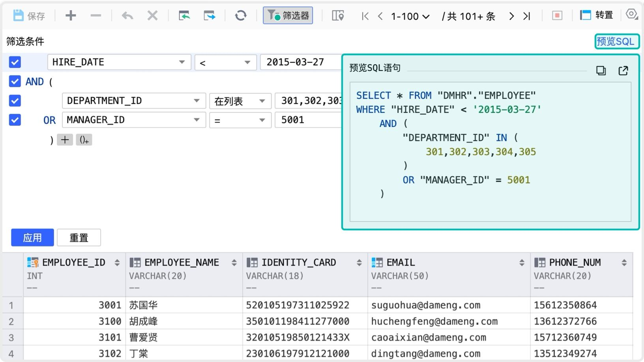The height and width of the screenshot is (362, 644).
Task: Click the 转置 transpose button
Action: click(597, 15)
